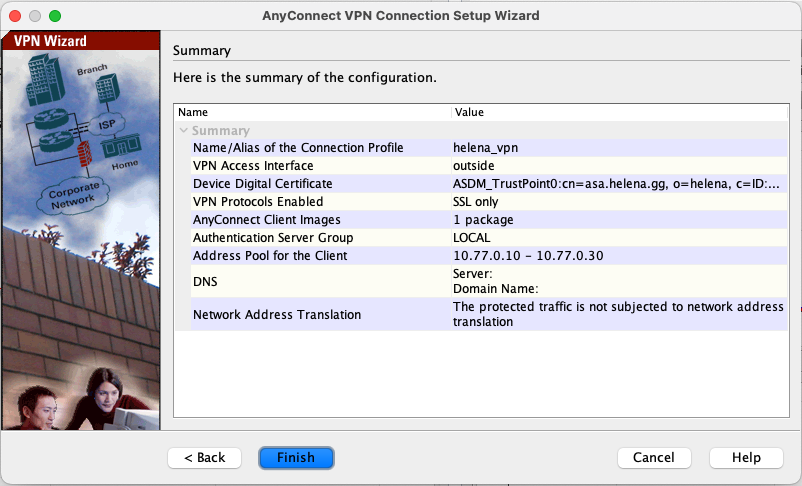Viewport: 802px width, 486px height.
Task: Click the green zoom window button
Action: [x=54, y=16]
